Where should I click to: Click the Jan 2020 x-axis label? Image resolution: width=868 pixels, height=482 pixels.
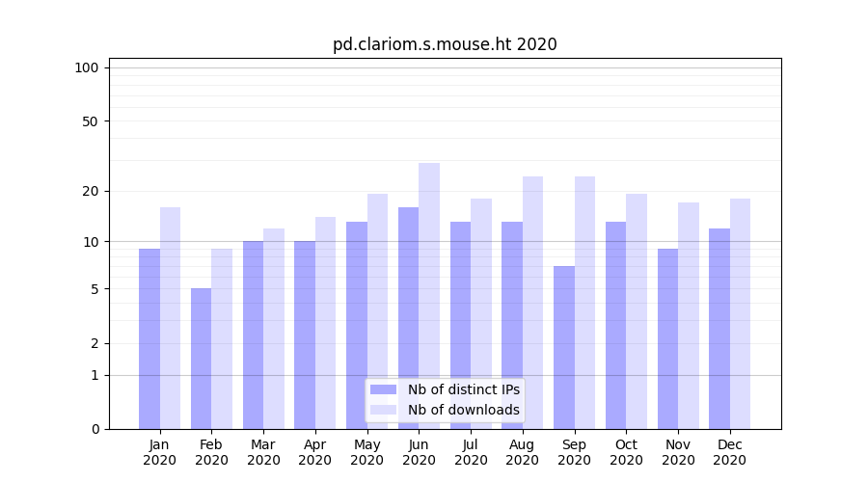[x=159, y=452]
